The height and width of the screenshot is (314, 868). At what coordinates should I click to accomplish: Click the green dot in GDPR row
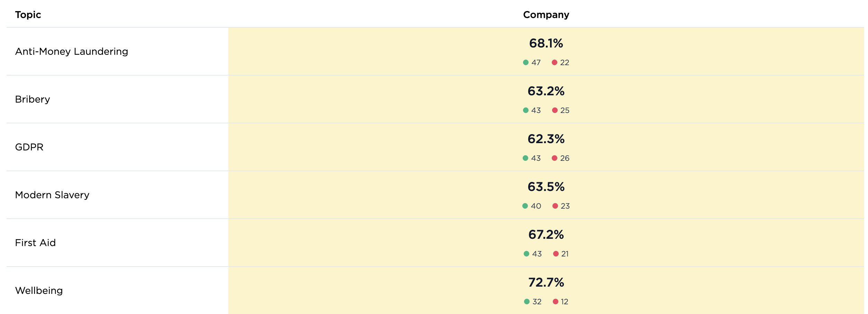coord(525,158)
